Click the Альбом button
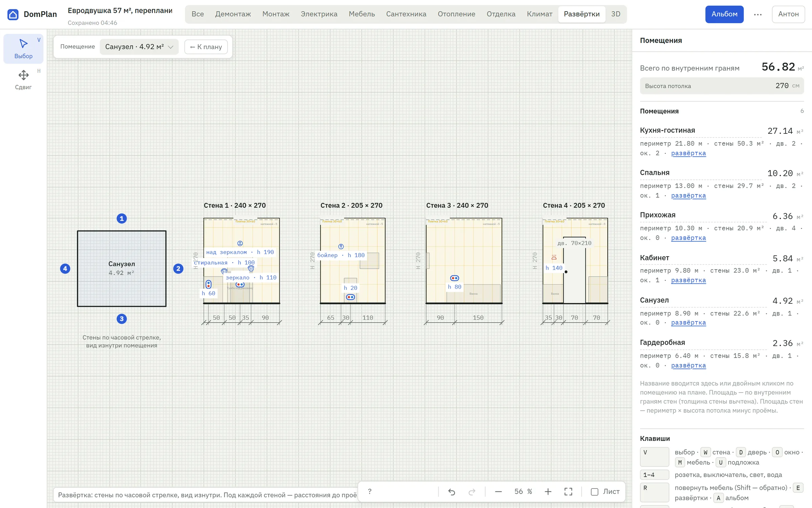Image resolution: width=812 pixels, height=508 pixels. tap(724, 14)
